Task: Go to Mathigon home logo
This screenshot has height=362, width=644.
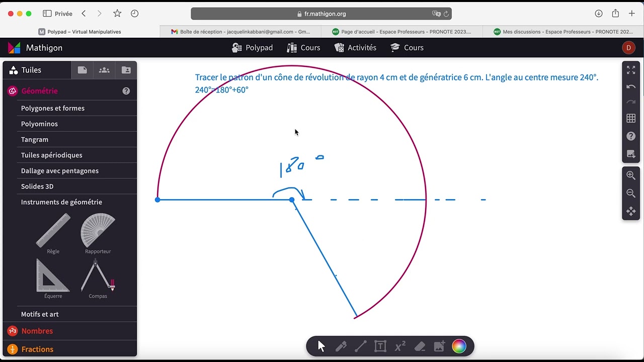Action: click(35, 48)
